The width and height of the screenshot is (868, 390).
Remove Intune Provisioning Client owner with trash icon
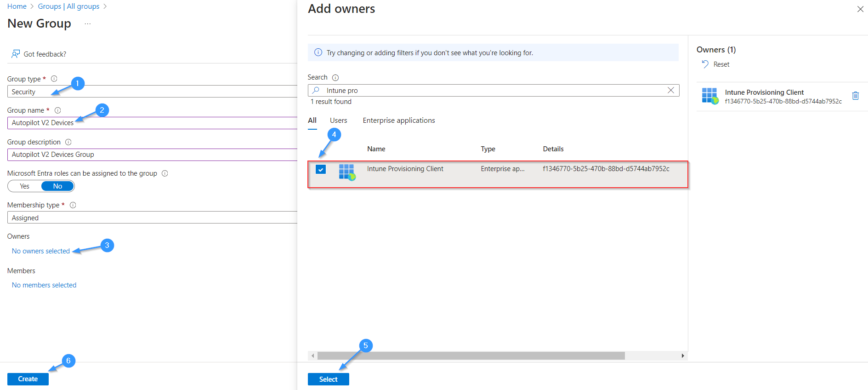(856, 96)
